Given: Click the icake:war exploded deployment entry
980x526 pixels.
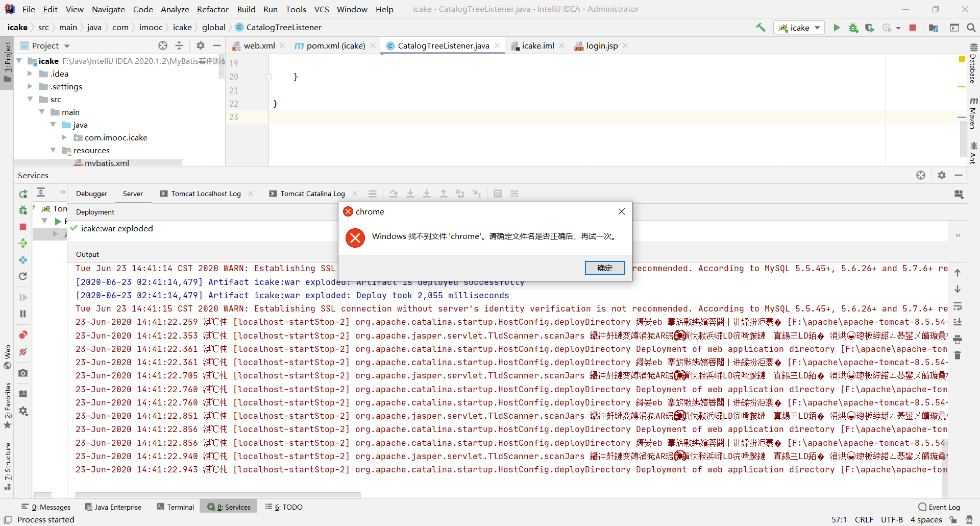Looking at the screenshot, I should pos(117,228).
